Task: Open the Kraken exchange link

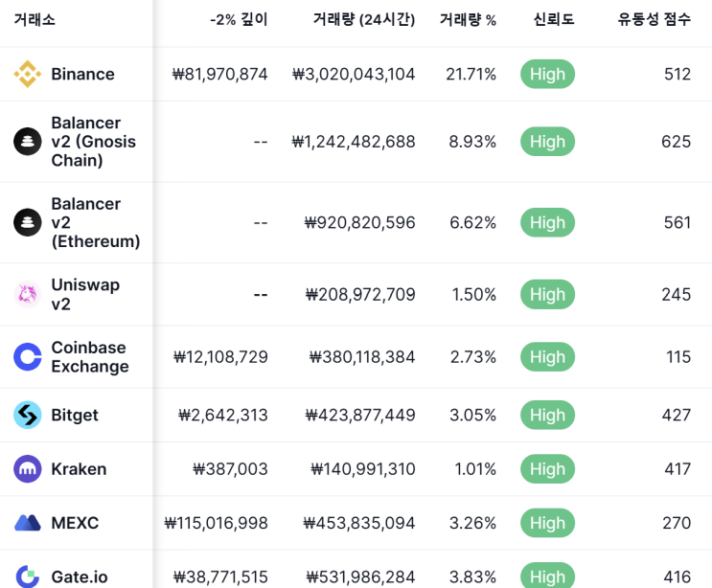Action: tap(79, 469)
